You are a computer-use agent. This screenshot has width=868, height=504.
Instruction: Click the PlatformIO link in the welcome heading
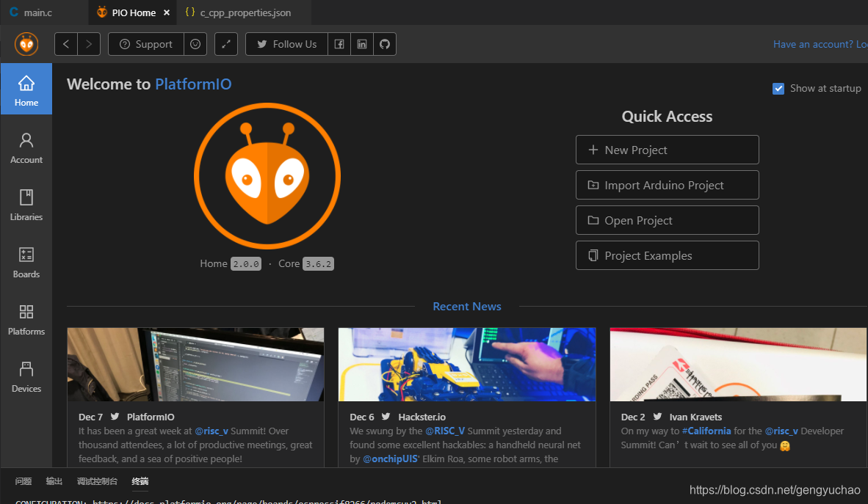coord(193,84)
